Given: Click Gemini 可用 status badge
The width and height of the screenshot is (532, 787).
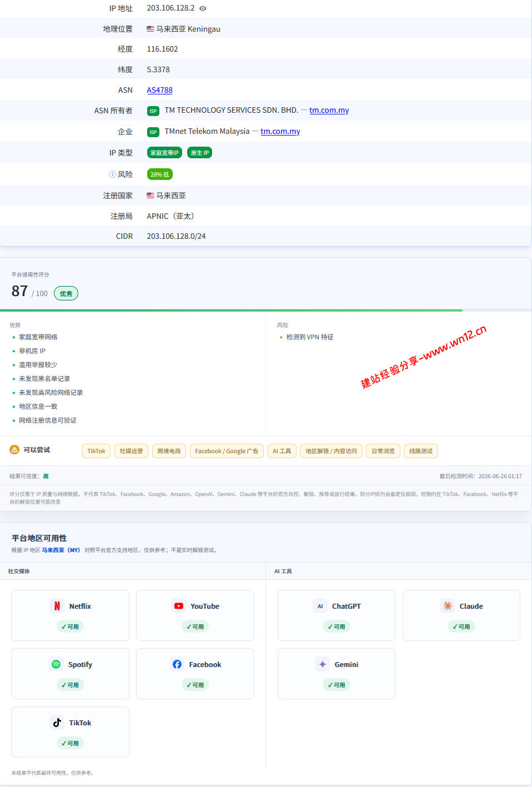Looking at the screenshot, I should click(x=337, y=685).
